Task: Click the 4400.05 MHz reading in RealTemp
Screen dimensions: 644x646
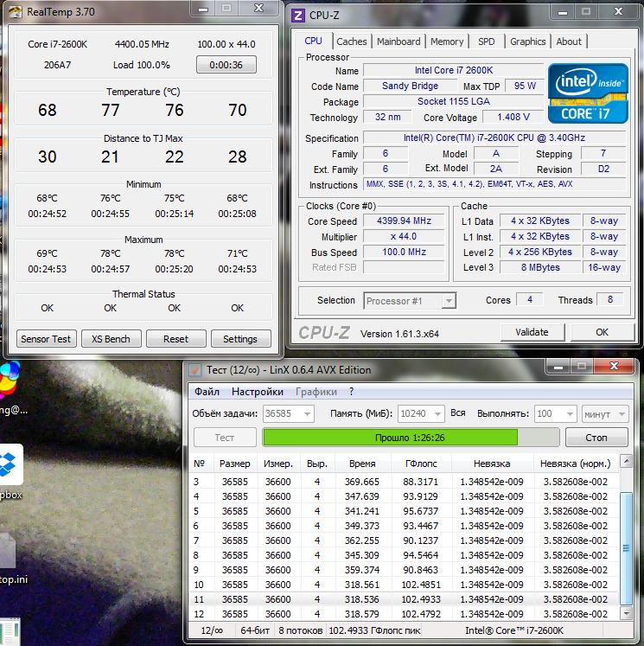Action: (x=142, y=44)
